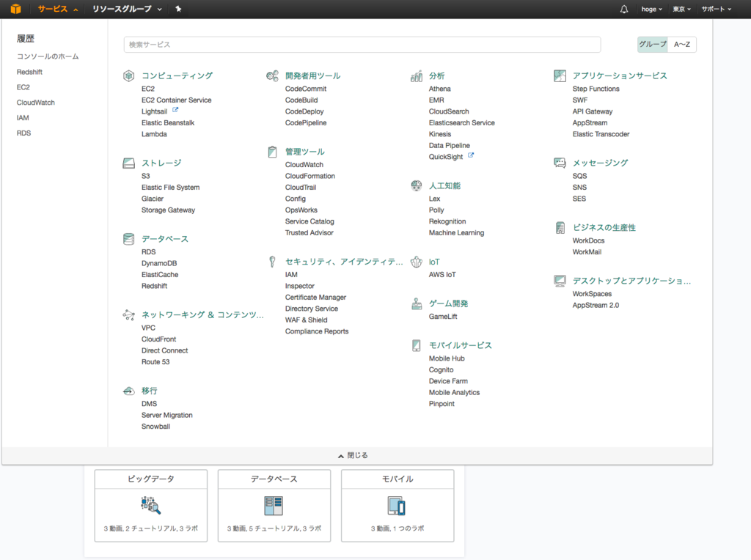
Task: Open the リソースグループ dropdown
Action: [x=127, y=9]
